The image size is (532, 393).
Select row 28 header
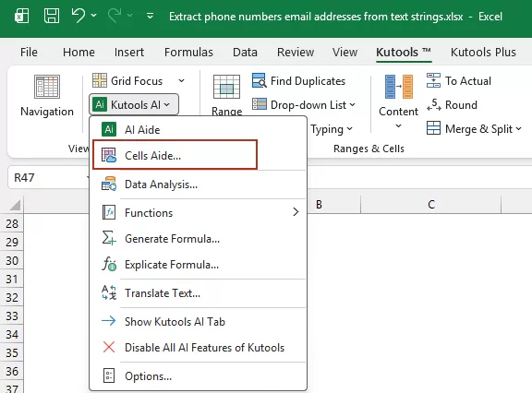point(12,223)
